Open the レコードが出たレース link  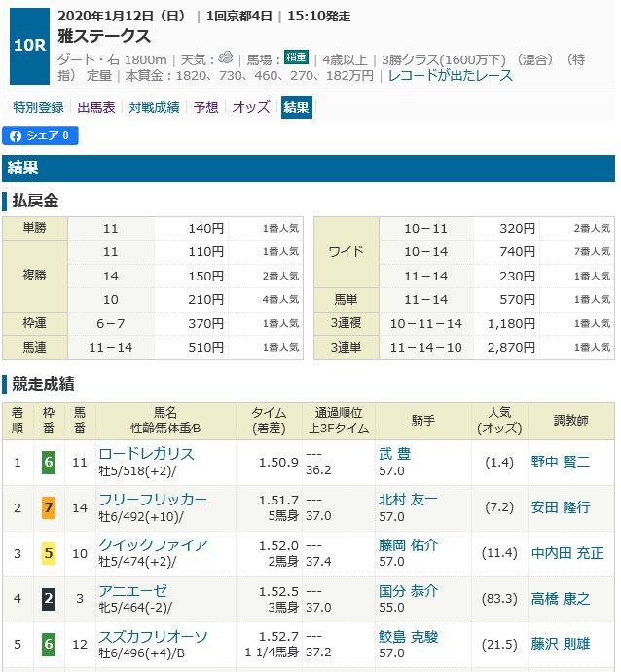coord(452,75)
